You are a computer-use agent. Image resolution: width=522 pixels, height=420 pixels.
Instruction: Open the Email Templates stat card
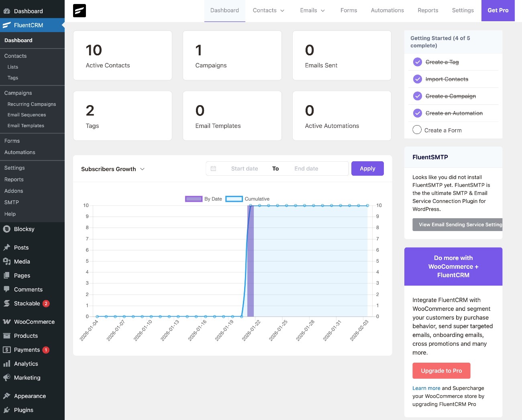[x=232, y=116]
